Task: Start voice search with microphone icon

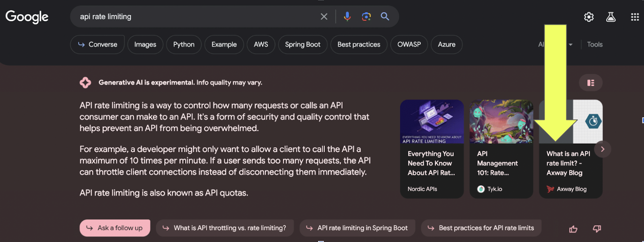Action: (x=347, y=17)
